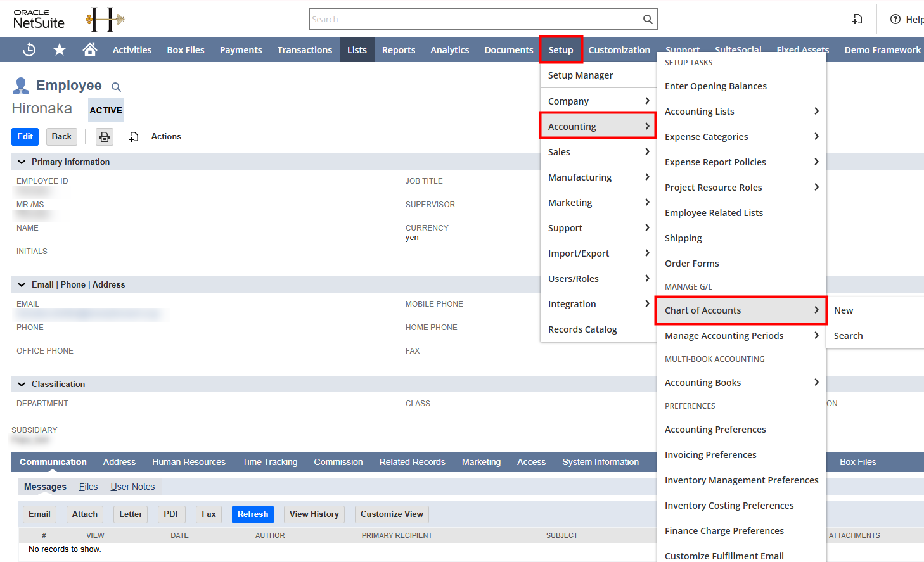Open the Files subtab
Image resolution: width=924 pixels, height=562 pixels.
(89, 487)
